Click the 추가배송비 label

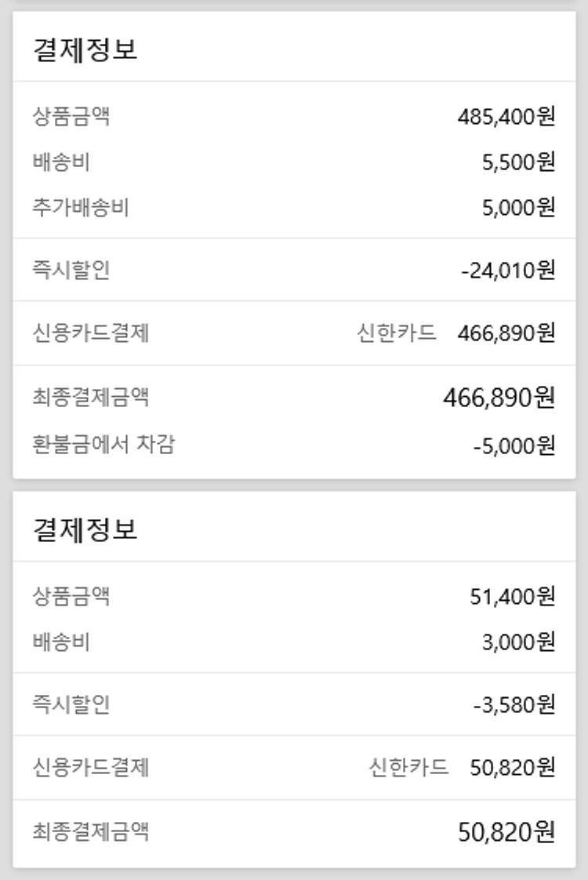[81, 208]
